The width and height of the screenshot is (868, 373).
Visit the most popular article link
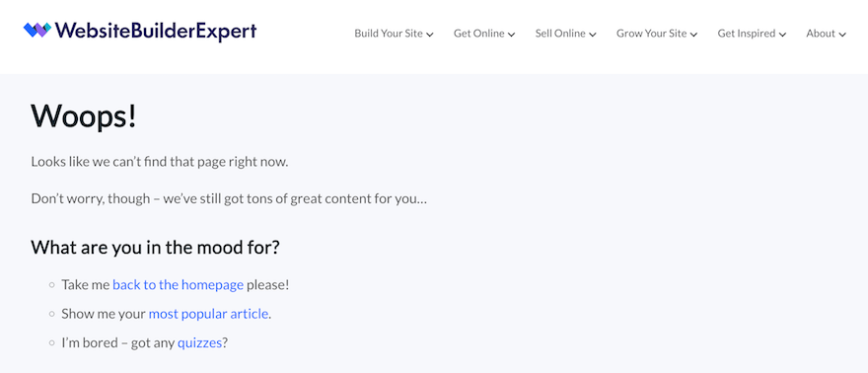(x=209, y=314)
